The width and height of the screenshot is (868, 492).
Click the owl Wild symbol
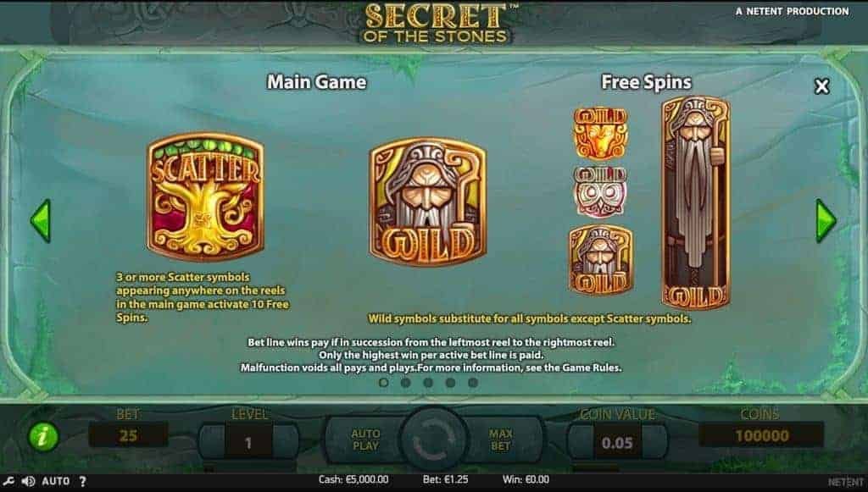[x=601, y=192]
